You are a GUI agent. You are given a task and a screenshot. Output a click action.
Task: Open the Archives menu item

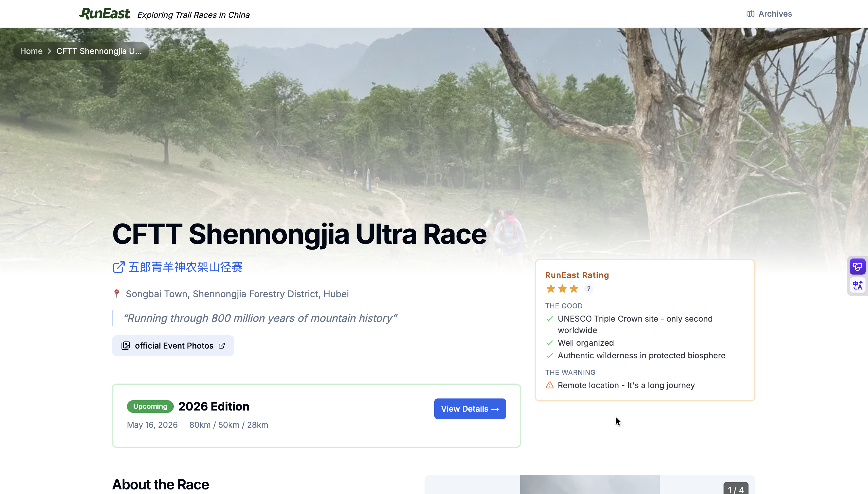775,13
